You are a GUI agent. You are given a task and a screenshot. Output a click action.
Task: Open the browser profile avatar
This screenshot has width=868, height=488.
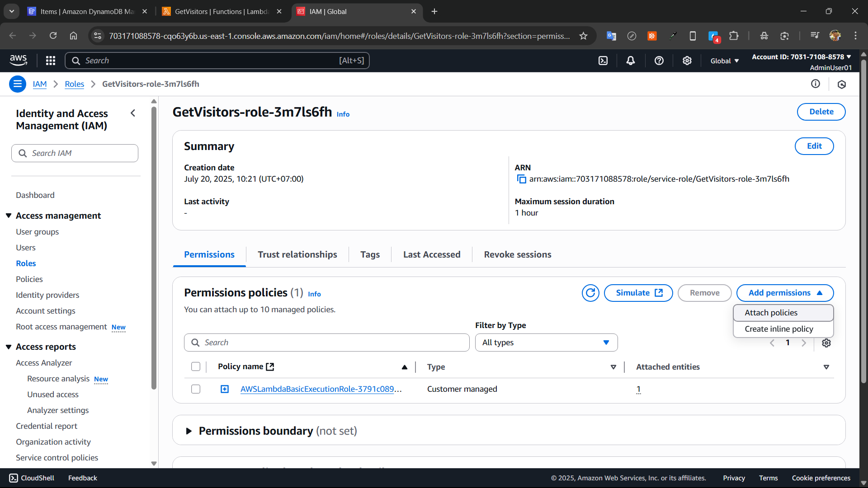point(835,36)
